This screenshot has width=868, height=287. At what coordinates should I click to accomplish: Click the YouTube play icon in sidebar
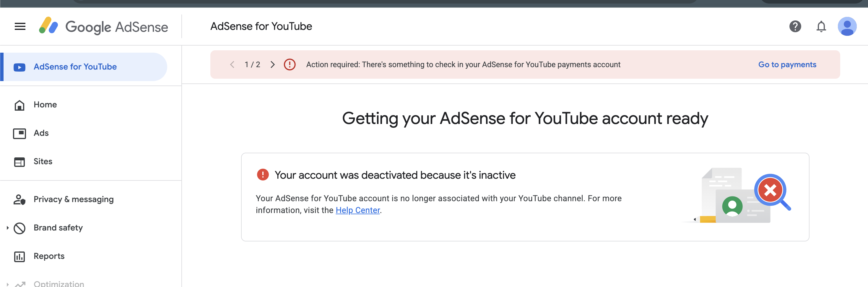tap(19, 67)
